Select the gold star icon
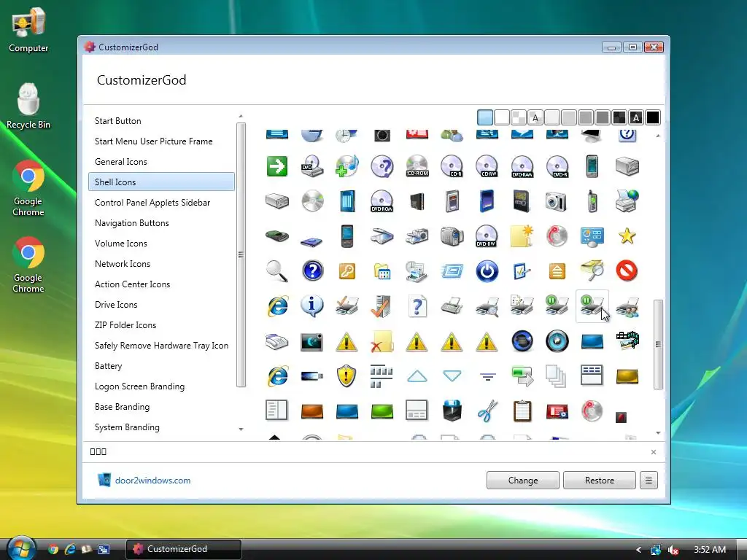 tap(627, 236)
